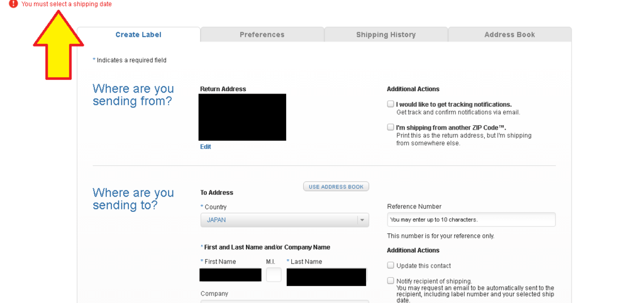Open the Shipping History tab

tap(386, 35)
